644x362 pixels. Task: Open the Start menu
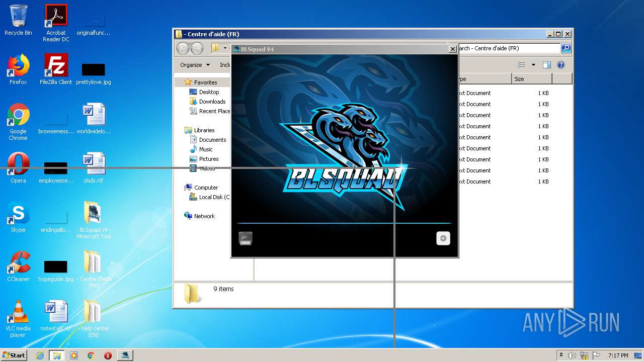coord(14,355)
